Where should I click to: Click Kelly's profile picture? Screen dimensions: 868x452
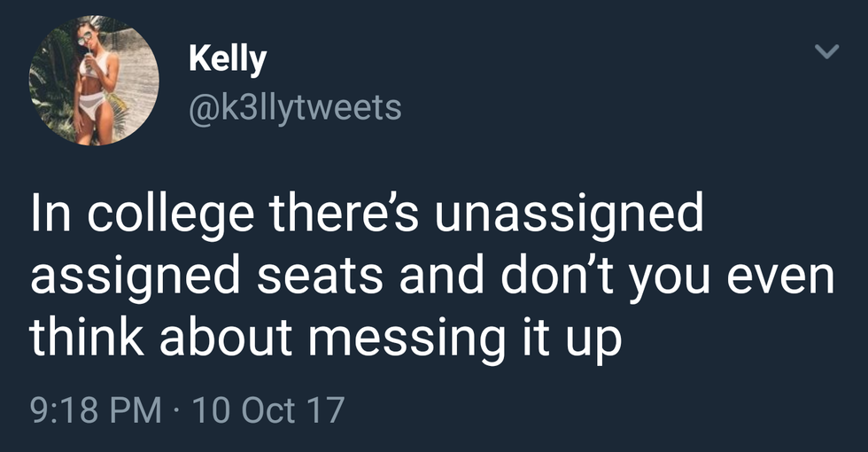pos(95,81)
